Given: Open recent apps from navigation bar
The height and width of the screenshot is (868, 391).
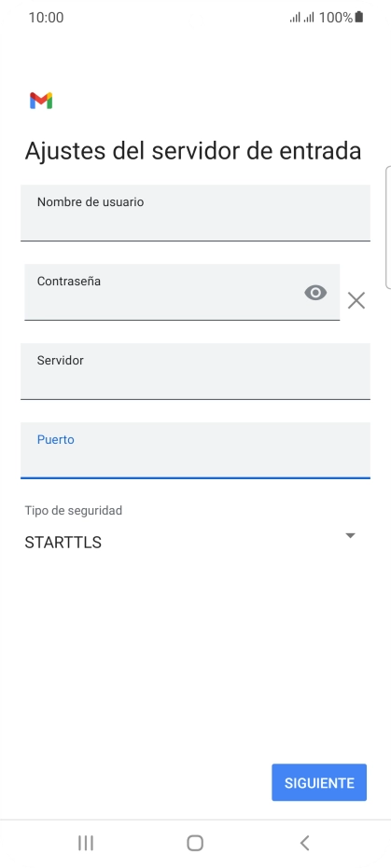Looking at the screenshot, I should tap(85, 843).
